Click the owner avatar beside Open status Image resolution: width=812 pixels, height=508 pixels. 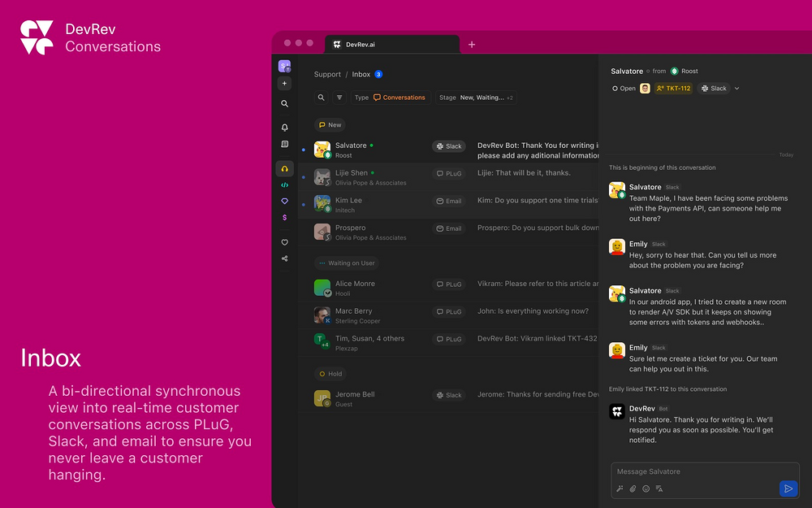point(645,89)
